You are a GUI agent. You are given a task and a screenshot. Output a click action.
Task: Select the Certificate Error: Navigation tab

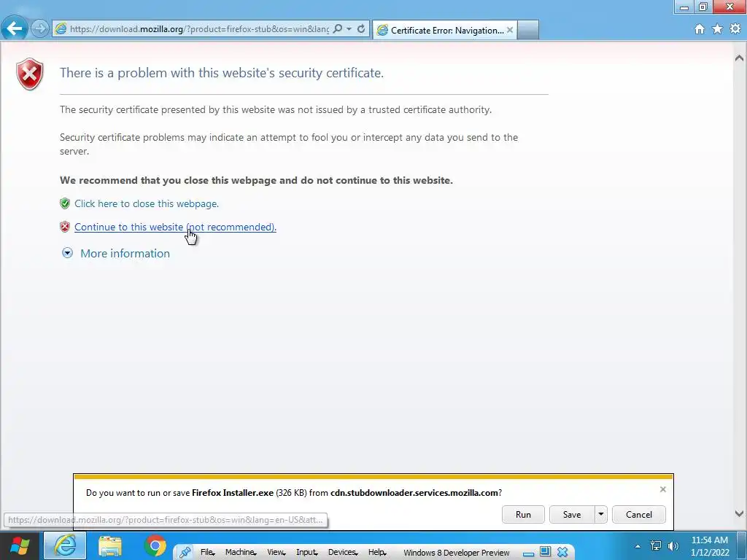[x=445, y=30]
